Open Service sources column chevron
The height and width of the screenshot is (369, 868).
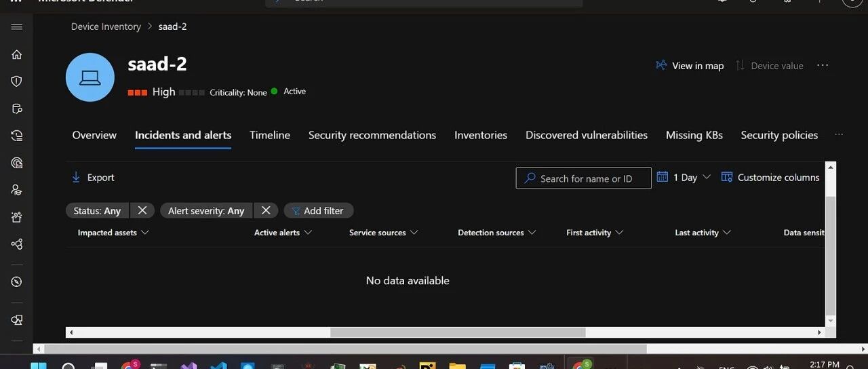tap(414, 233)
